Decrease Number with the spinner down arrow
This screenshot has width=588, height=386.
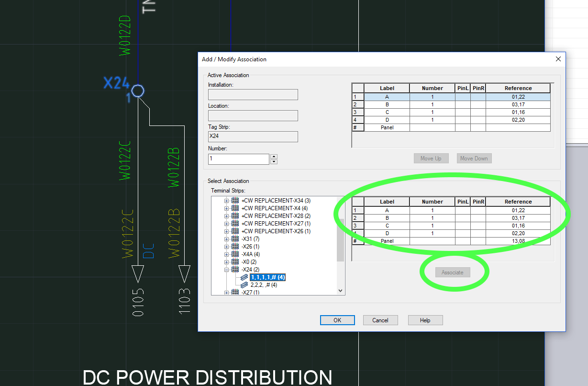point(274,161)
